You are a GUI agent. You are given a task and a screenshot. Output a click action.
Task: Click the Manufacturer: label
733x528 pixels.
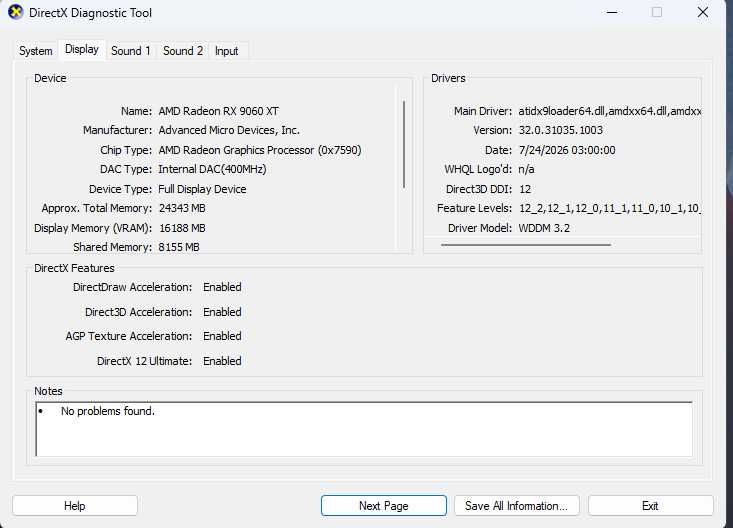117,130
